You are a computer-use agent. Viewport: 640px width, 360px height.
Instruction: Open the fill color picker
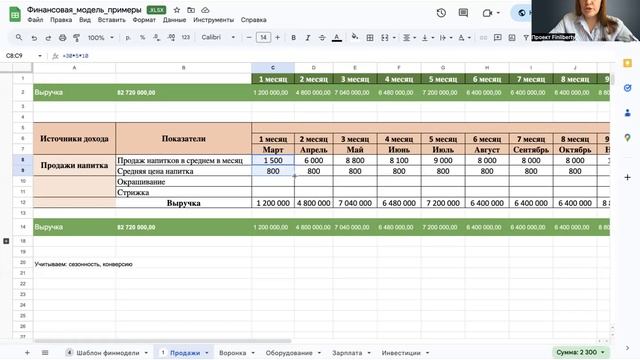pyautogui.click(x=355, y=38)
